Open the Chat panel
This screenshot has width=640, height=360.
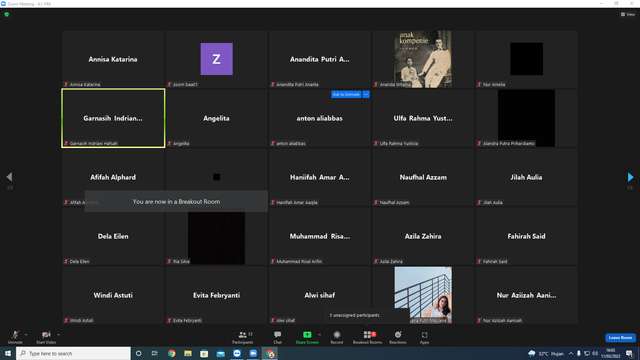[x=278, y=337]
